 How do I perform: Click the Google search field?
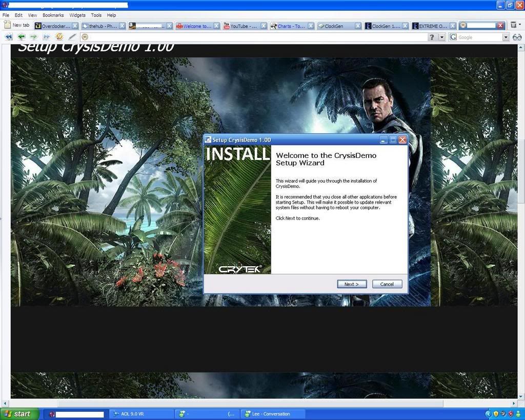[x=479, y=37]
